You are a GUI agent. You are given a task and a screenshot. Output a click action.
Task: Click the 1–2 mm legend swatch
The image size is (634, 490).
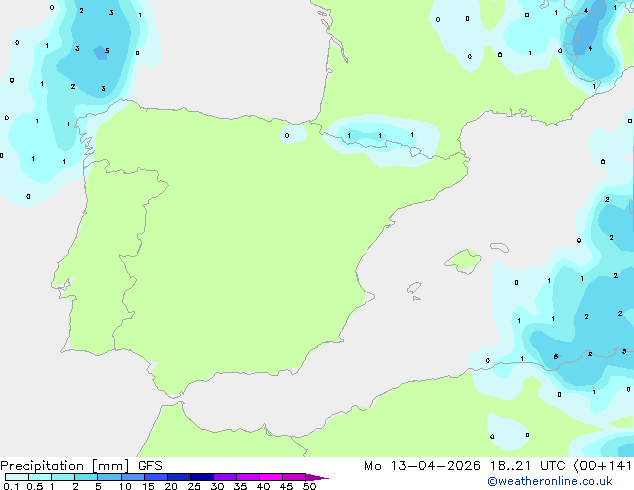[63, 477]
